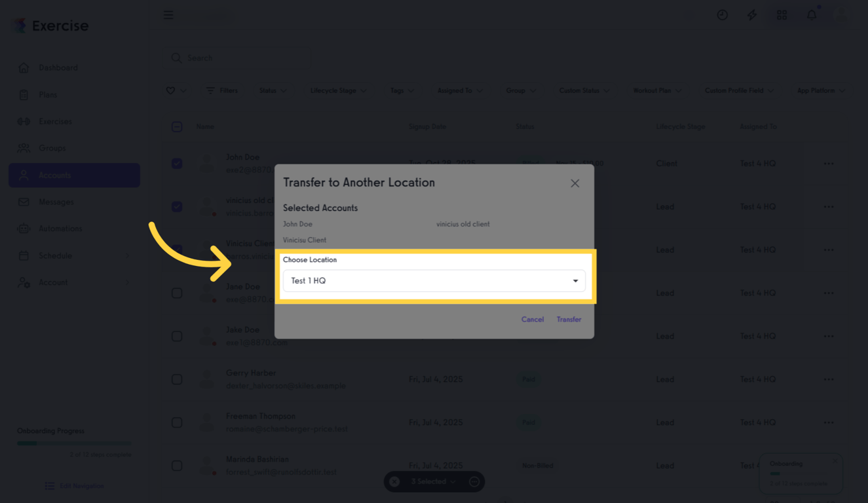Cancel the transfer dialog
The width and height of the screenshot is (868, 503).
pyautogui.click(x=533, y=320)
